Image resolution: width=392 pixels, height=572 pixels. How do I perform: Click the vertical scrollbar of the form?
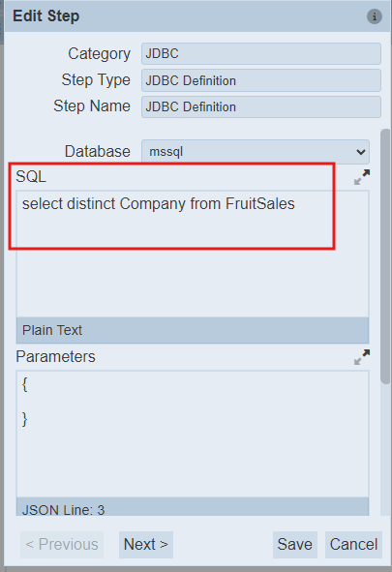pyautogui.click(x=385, y=256)
